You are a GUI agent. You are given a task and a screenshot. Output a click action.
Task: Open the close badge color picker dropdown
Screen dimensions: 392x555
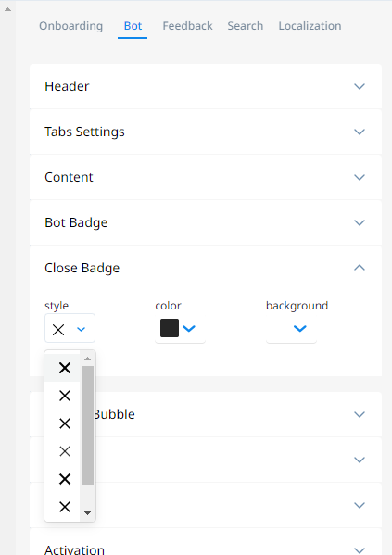[x=189, y=329]
